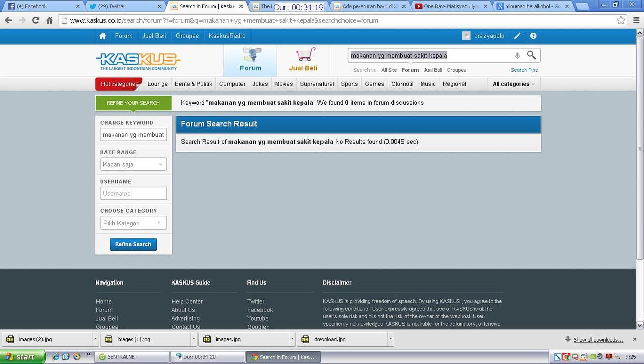This screenshot has width=644, height=364.
Task: Bookmark this page with the star icon
Action: [x=621, y=20]
